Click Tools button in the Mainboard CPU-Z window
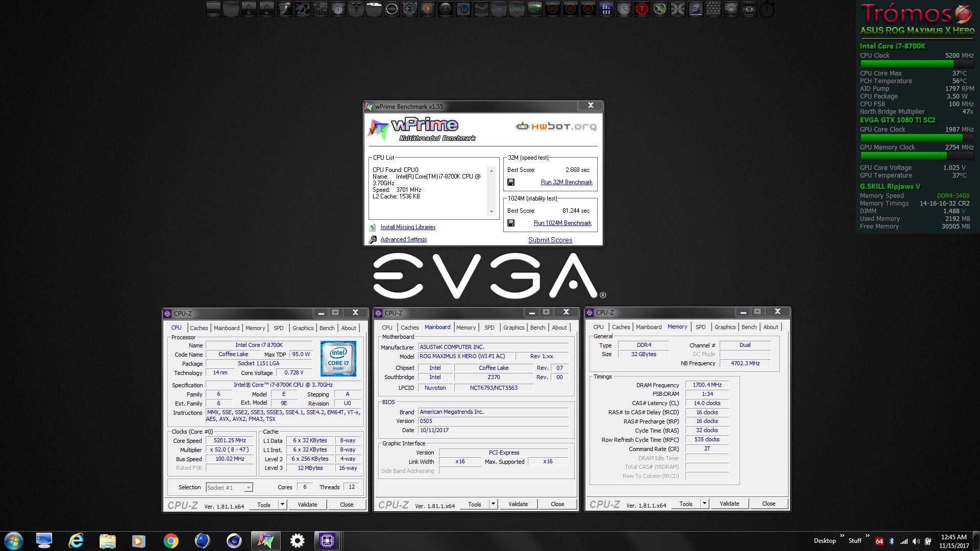Image resolution: width=980 pixels, height=551 pixels. pyautogui.click(x=475, y=504)
